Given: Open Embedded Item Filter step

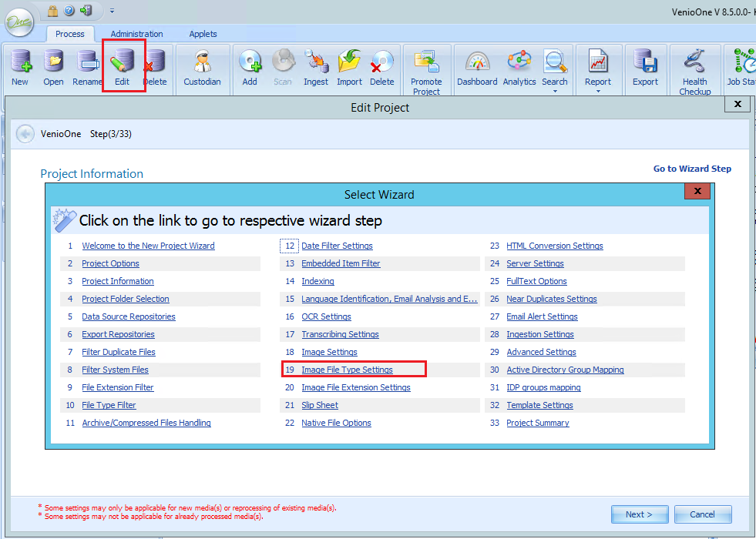Looking at the screenshot, I should click(x=341, y=263).
